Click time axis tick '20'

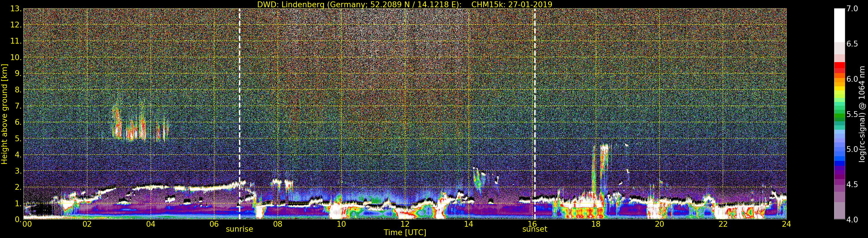tap(659, 224)
